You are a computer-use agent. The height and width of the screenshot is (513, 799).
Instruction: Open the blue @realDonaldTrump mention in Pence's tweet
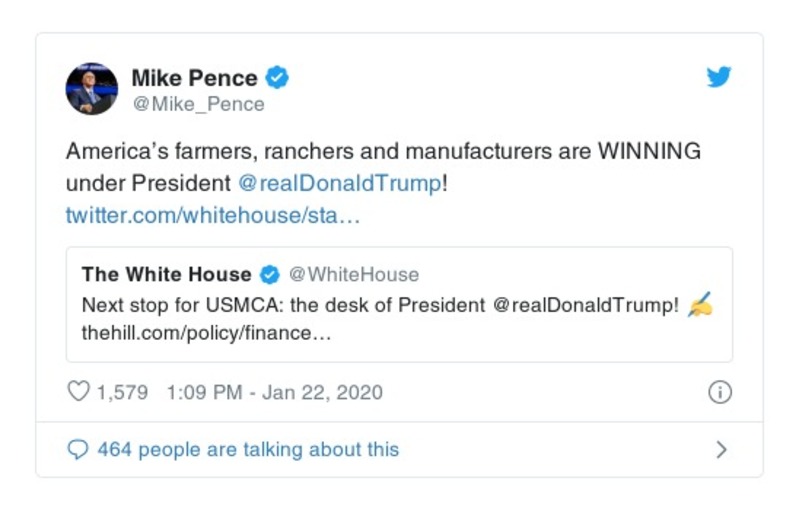pos(339,184)
